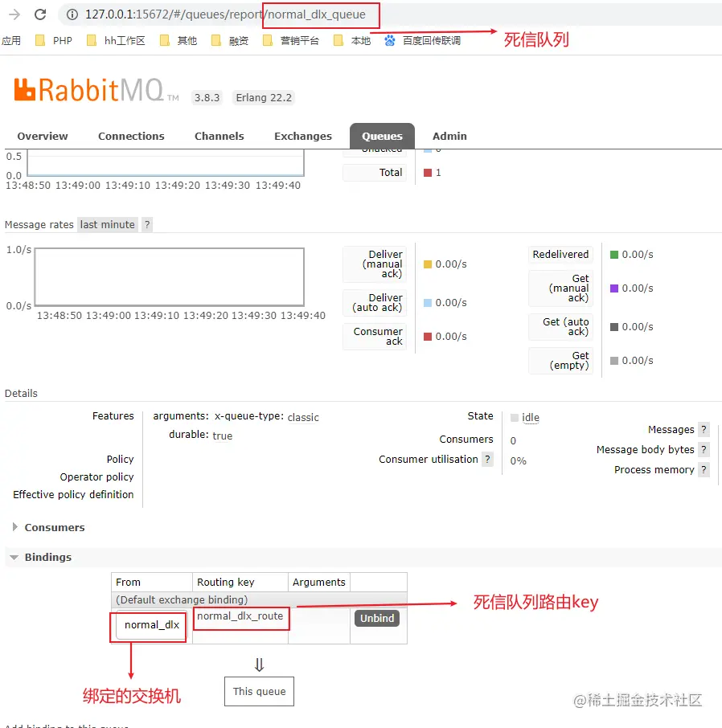The height and width of the screenshot is (728, 722).
Task: Click the Total legend label
Action: (375, 173)
